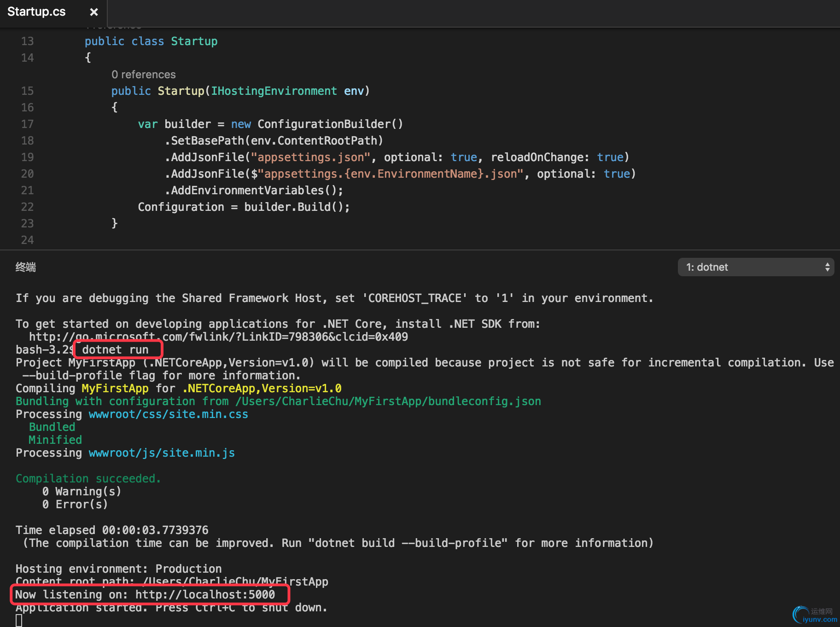Viewport: 840px width, 627px height.
Task: Select the 终端 panel title
Action: (x=26, y=267)
